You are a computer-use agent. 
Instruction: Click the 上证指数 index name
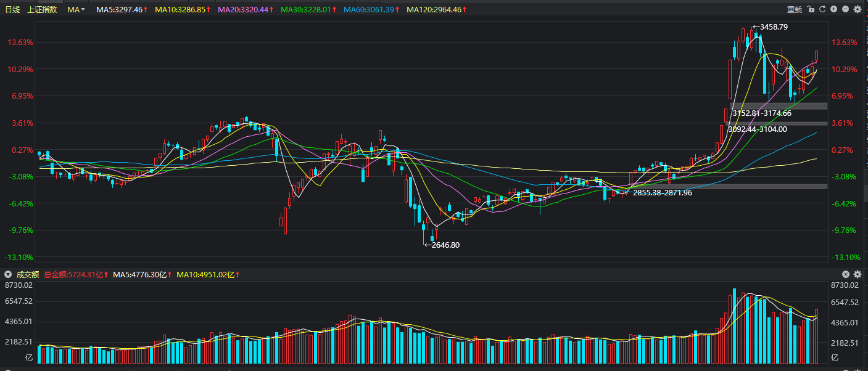[43, 10]
